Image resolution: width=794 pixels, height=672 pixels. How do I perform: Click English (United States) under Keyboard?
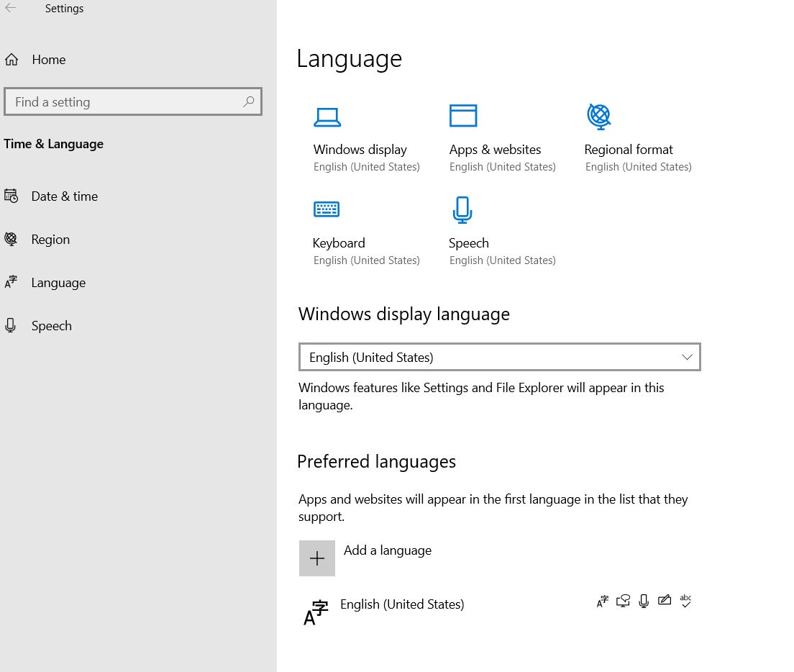tap(367, 260)
